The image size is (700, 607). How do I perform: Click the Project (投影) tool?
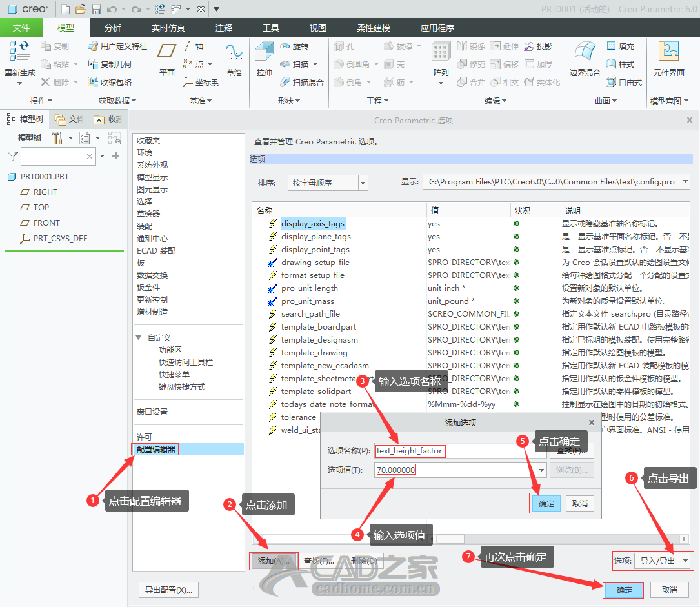pyautogui.click(x=538, y=46)
